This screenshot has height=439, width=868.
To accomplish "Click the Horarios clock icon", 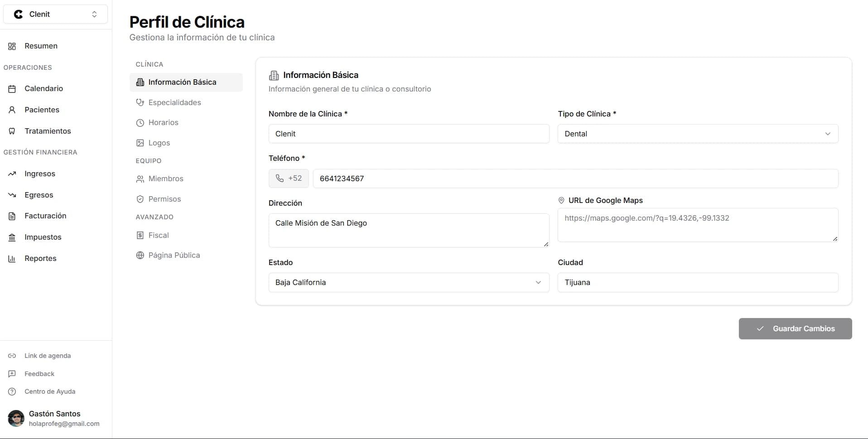I will pos(140,123).
